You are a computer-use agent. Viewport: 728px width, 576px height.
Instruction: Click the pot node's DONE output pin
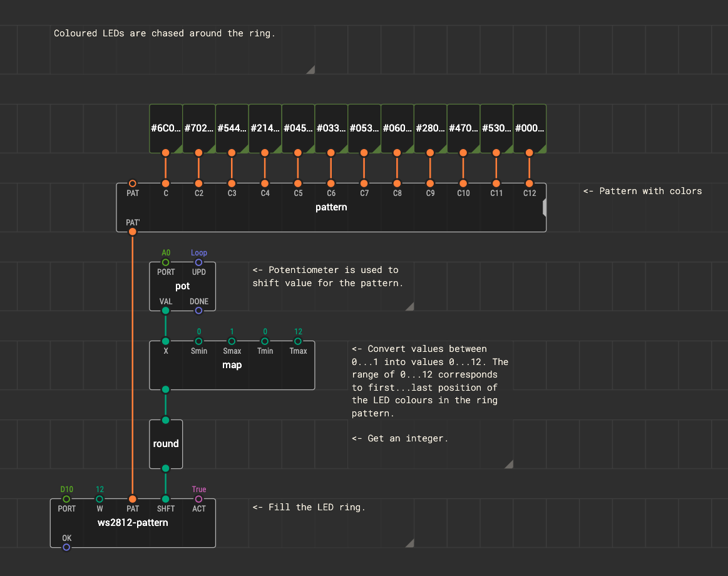[198, 311]
